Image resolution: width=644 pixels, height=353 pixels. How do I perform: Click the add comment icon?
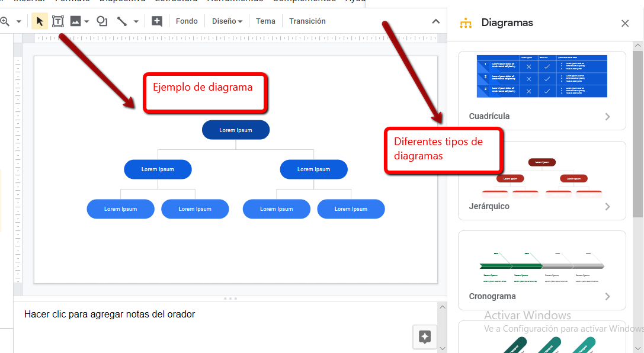click(157, 21)
